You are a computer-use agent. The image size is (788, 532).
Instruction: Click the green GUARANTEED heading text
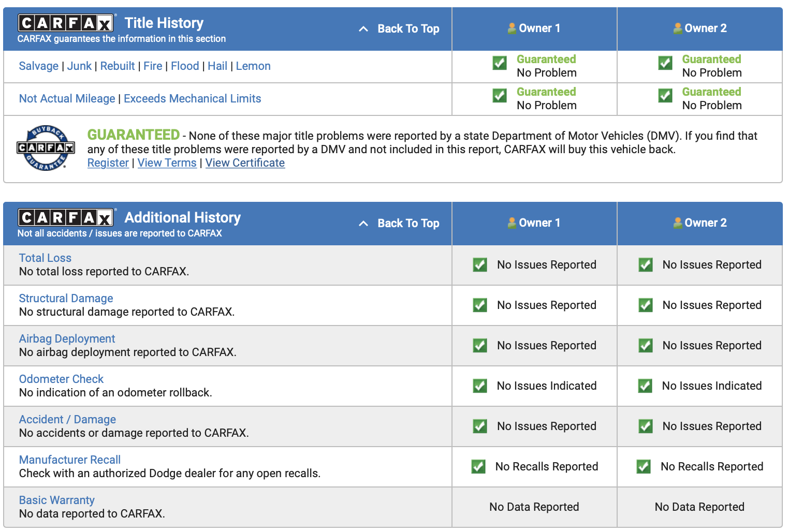[x=134, y=135]
